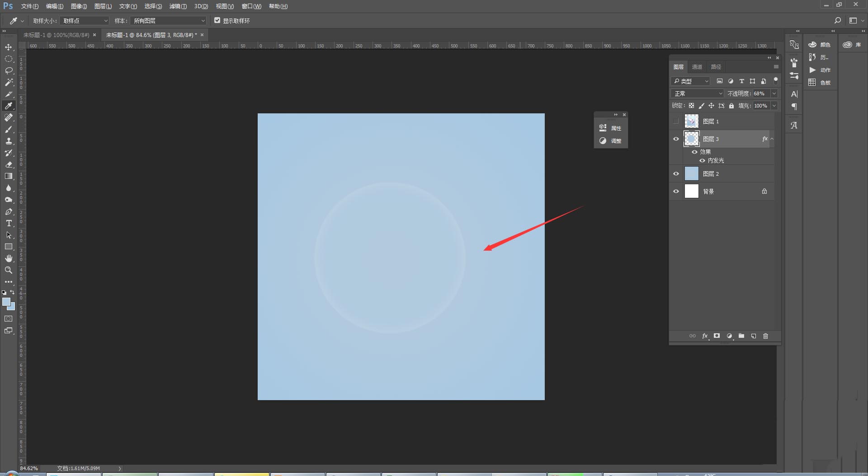Open fill 100% slider arrow
868x476 pixels.
[774, 106]
